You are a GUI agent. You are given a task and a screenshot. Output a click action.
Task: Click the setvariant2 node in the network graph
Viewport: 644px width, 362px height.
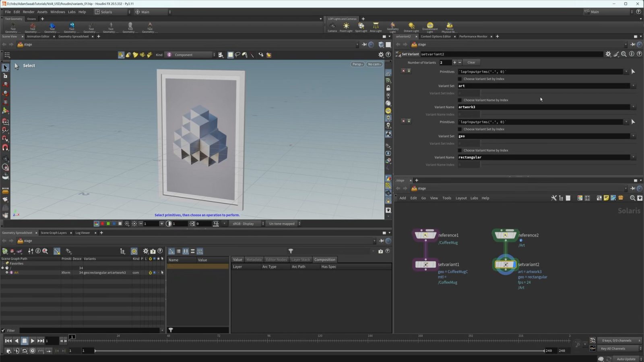(505, 264)
